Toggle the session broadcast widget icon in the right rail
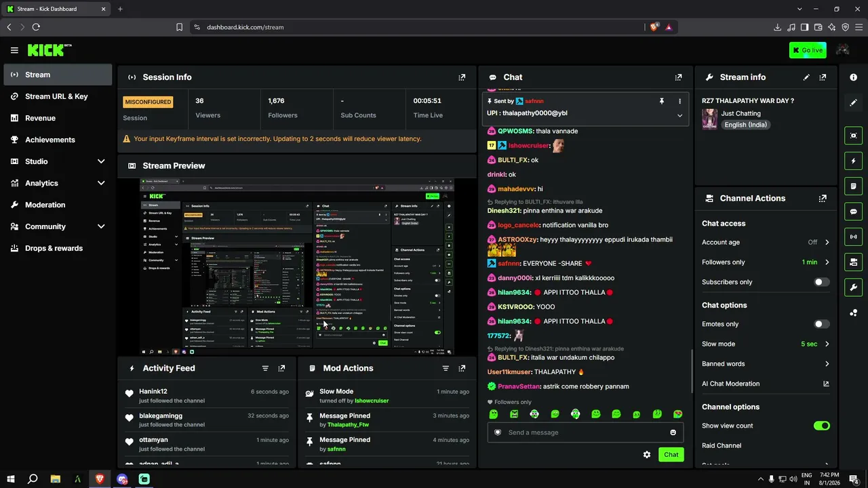The height and width of the screenshot is (488, 868). 853,237
